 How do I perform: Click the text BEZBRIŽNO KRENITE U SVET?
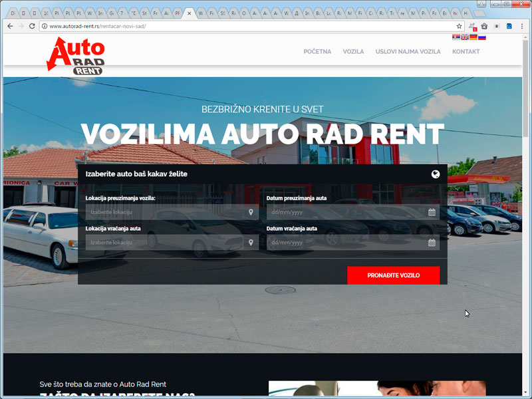pos(263,109)
